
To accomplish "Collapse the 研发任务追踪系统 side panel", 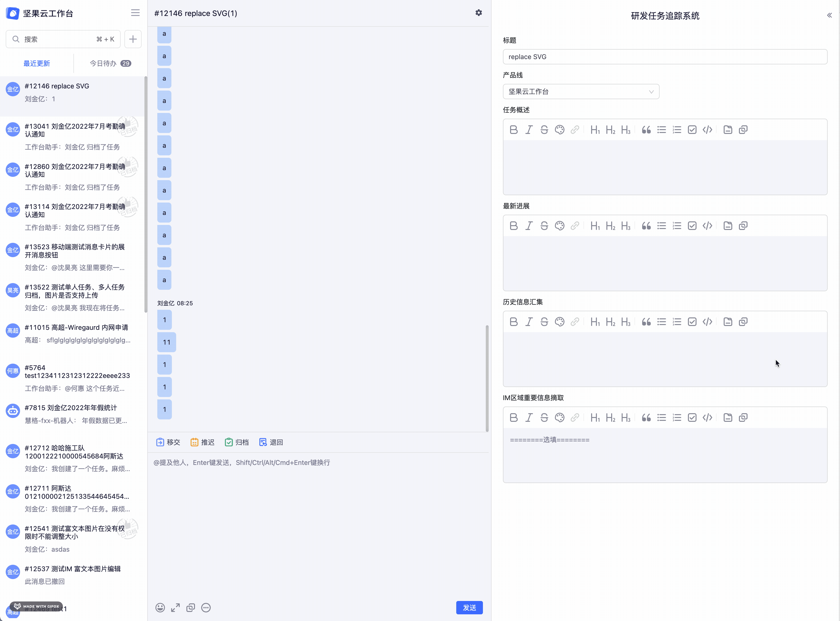I will 829,15.
